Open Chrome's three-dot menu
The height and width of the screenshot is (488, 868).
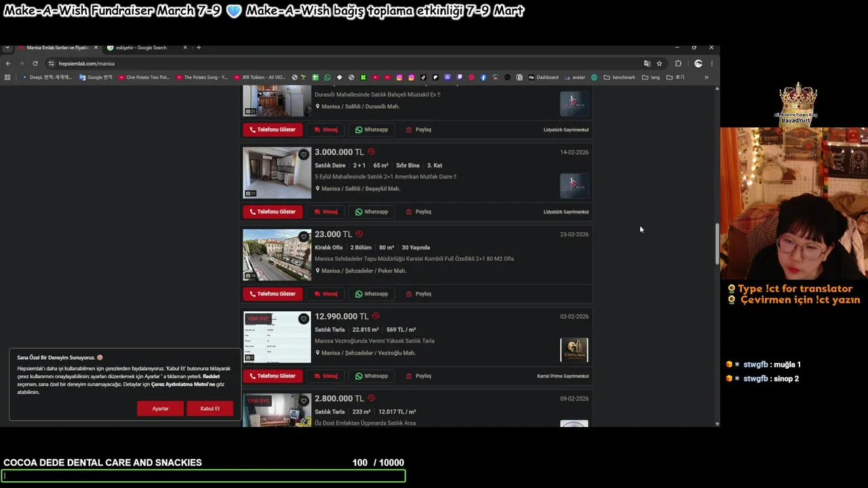pyautogui.click(x=711, y=64)
